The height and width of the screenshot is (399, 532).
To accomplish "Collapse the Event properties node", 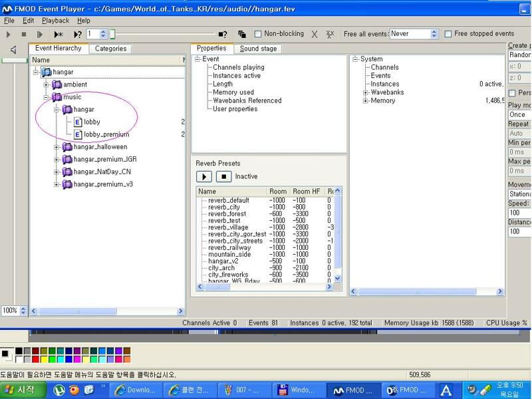I will (197, 59).
